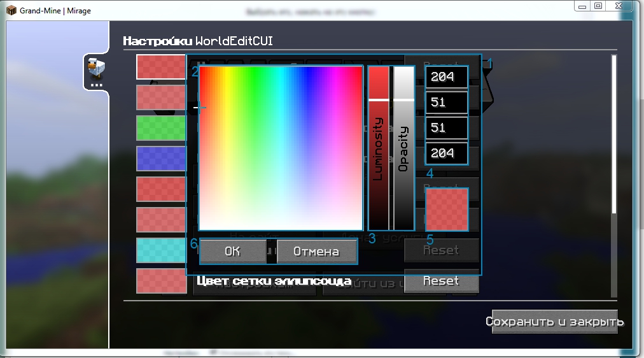The image size is (644, 358).
Task: Click the chicken icon side tab
Action: pos(97,71)
